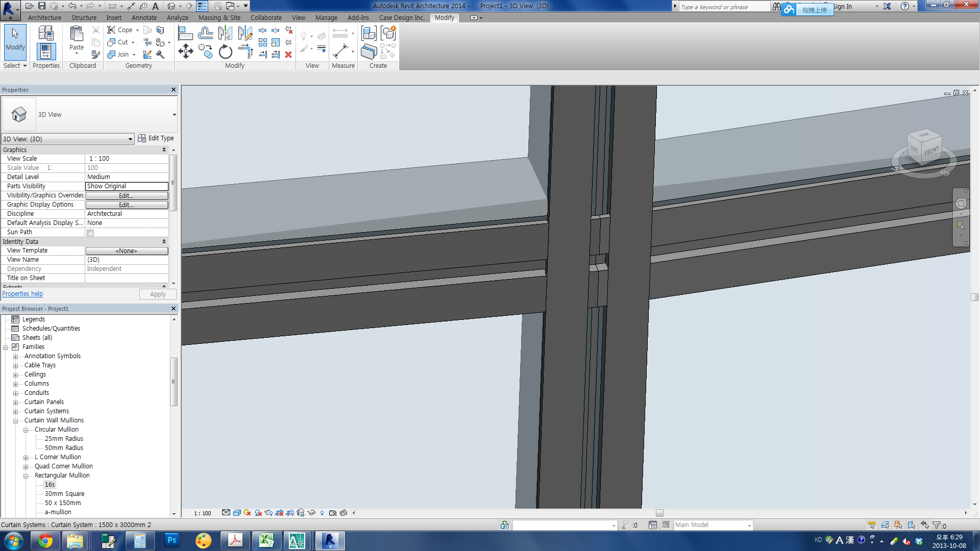The image size is (980, 551).
Task: Enable the Sun Path checkbox
Action: [x=90, y=233]
